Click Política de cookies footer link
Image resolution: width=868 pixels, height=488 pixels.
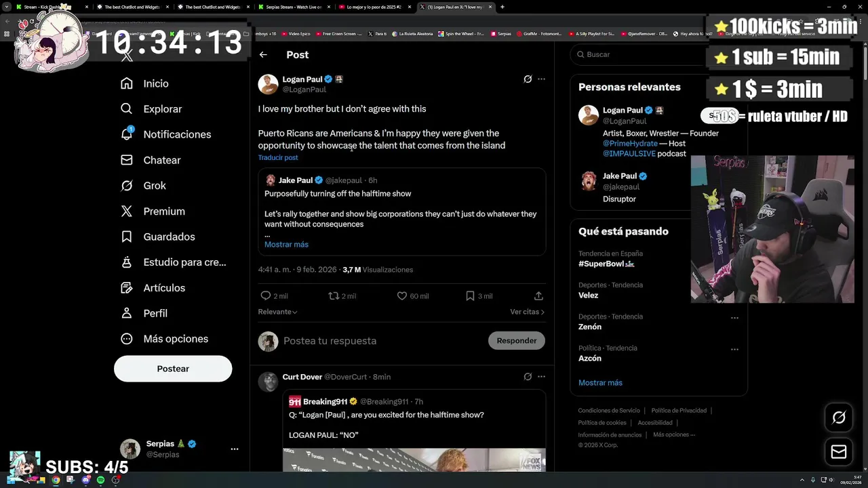pos(602,423)
